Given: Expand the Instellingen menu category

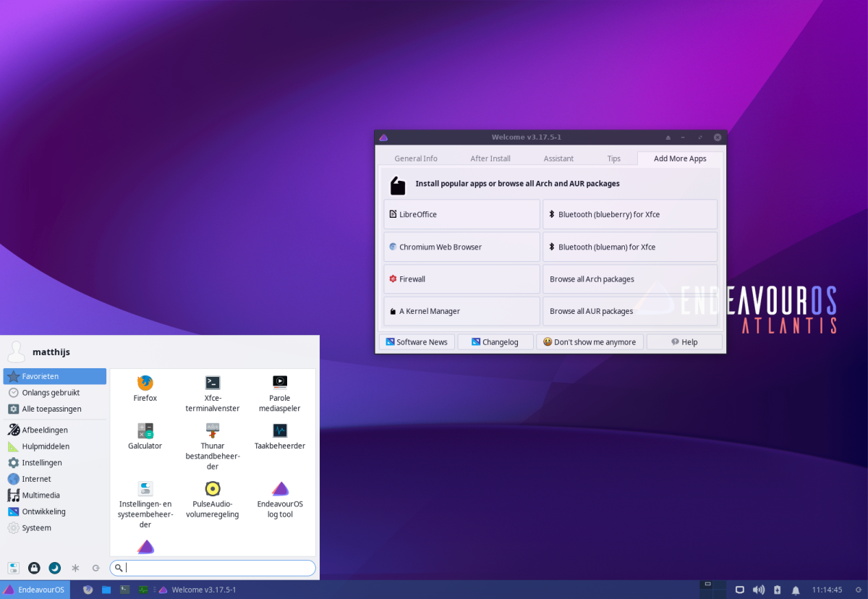Looking at the screenshot, I should coord(42,463).
